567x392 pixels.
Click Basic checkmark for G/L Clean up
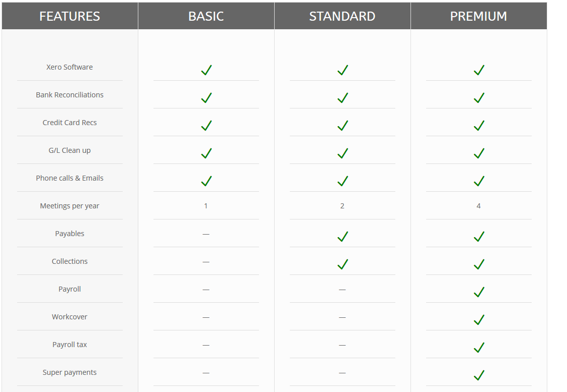[x=206, y=153]
